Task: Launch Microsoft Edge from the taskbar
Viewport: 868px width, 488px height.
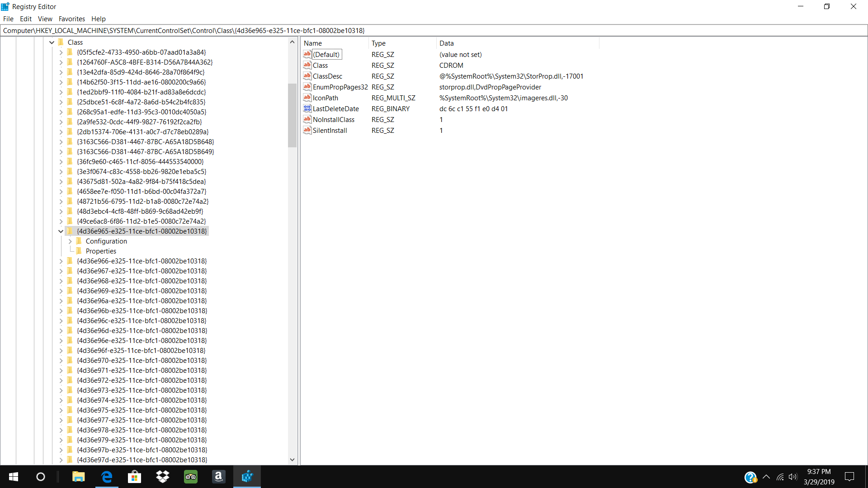Action: (107, 477)
